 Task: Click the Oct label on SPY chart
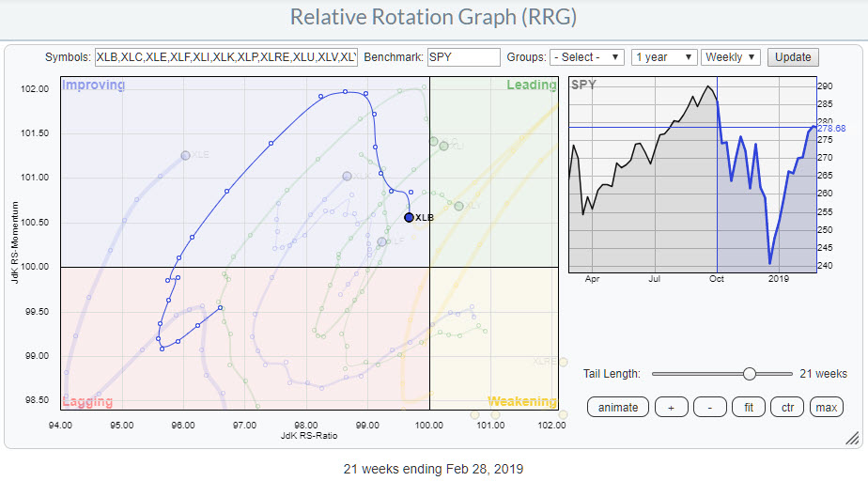[x=717, y=278]
